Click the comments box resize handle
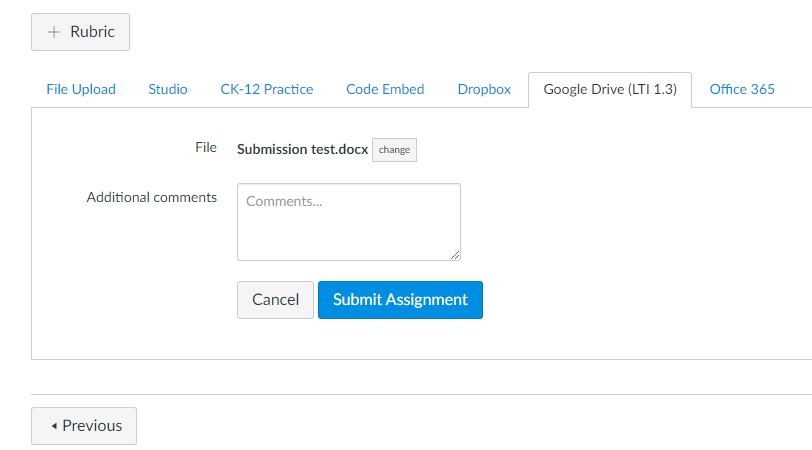Viewport: 812px width, 450px height. point(455,255)
